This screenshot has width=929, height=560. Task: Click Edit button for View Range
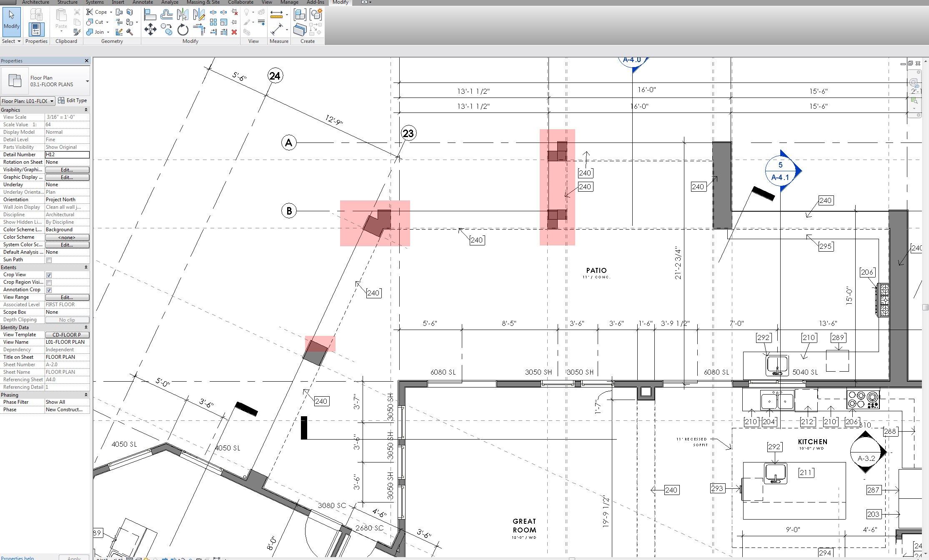[67, 297]
